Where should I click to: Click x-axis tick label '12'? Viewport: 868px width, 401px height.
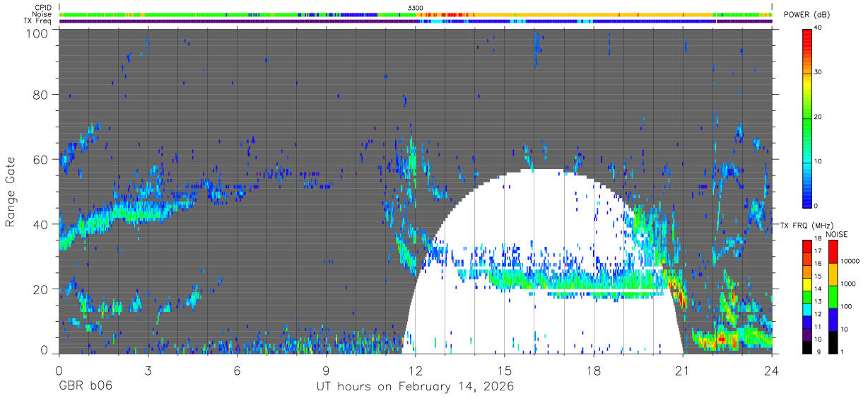click(416, 370)
